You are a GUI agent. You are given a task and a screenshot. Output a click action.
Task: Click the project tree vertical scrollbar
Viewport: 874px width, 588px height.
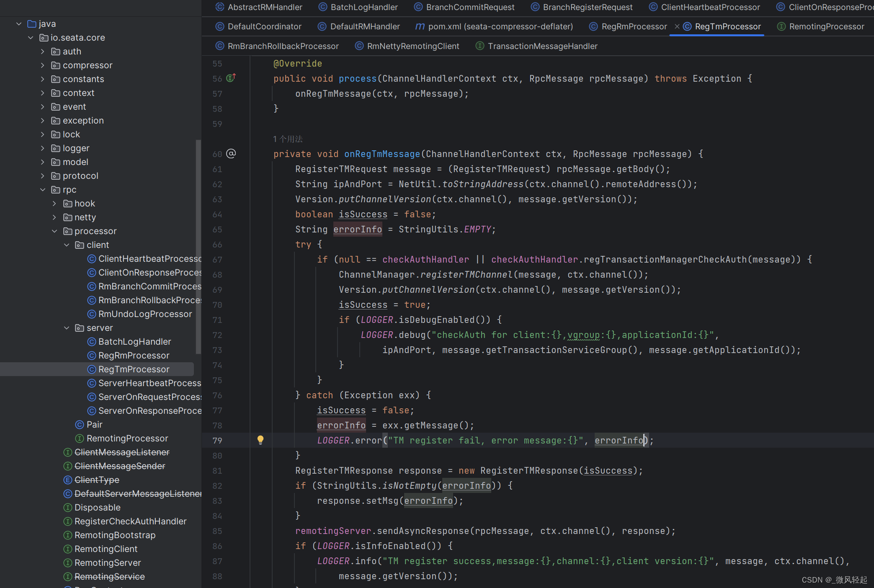(x=198, y=247)
